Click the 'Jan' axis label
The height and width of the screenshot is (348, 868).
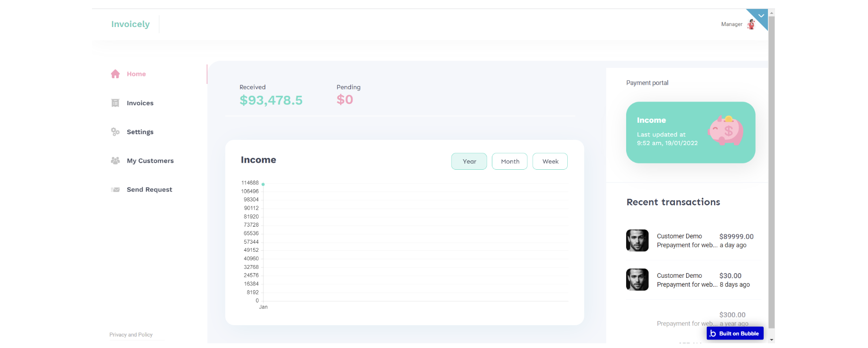(x=263, y=307)
